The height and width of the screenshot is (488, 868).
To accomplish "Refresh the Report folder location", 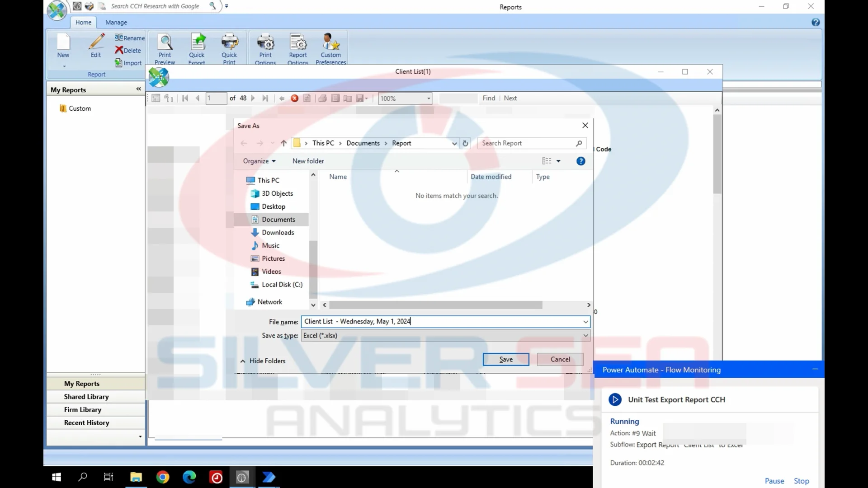I will click(465, 143).
